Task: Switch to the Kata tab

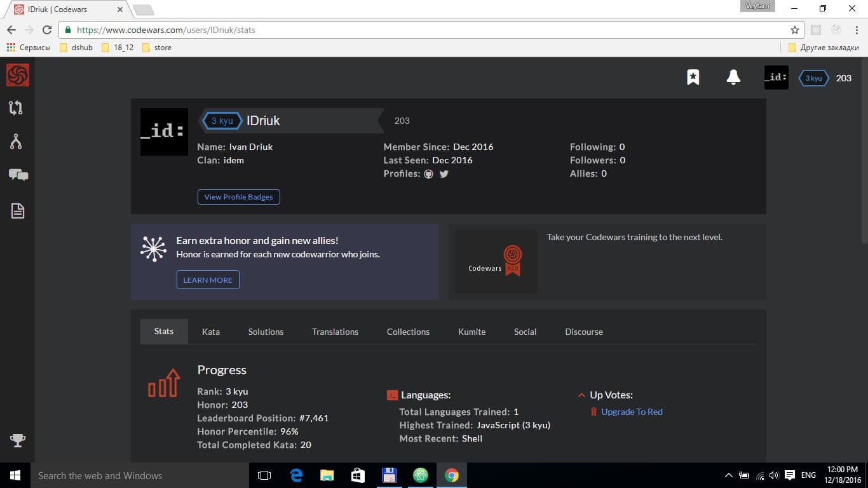Action: tap(211, 332)
